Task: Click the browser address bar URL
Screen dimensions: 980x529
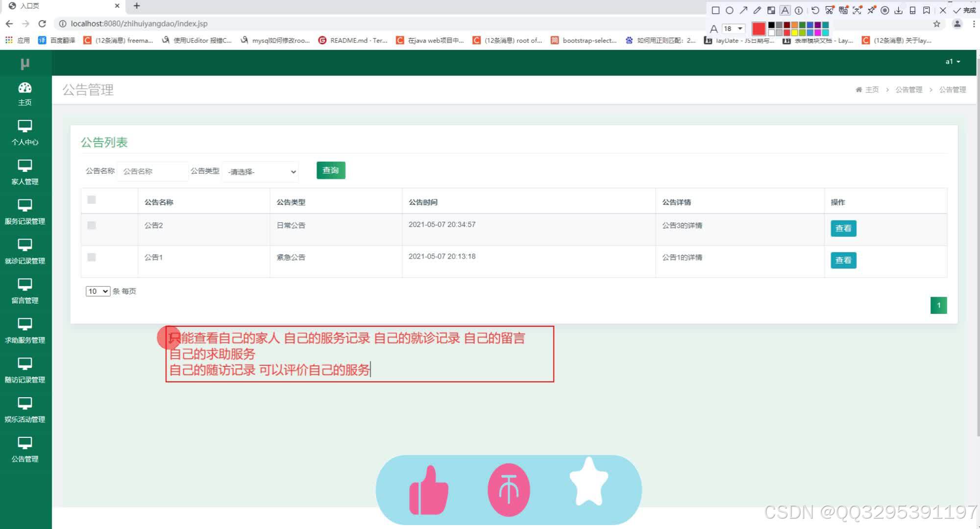Action: point(139,24)
